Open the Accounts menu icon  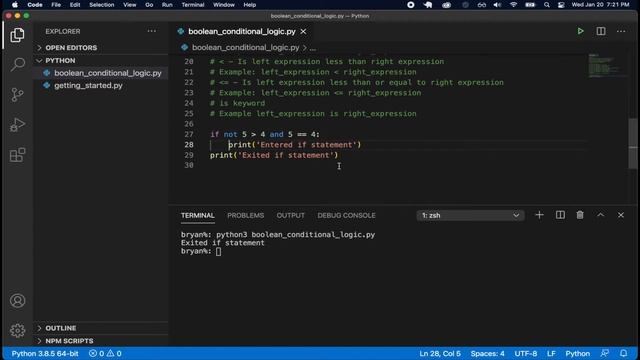click(17, 301)
